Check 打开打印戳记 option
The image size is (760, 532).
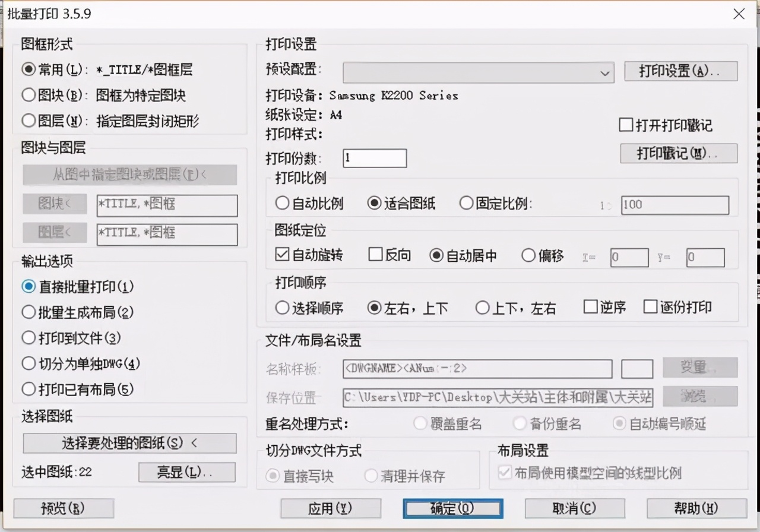(x=625, y=125)
